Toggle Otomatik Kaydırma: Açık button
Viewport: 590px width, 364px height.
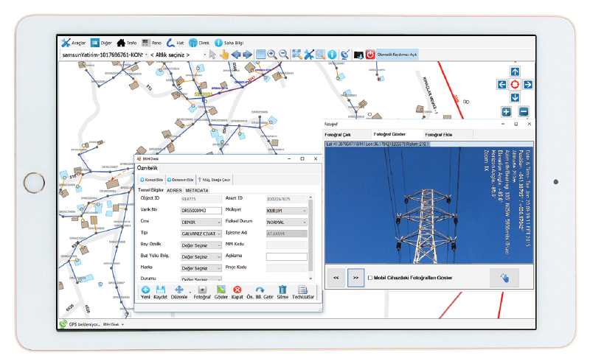[397, 55]
